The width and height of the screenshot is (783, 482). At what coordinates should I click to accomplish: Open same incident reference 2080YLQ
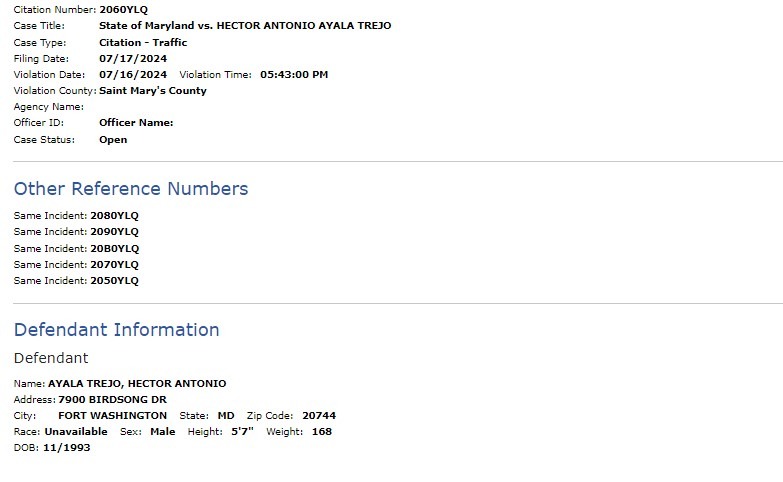[x=114, y=216]
